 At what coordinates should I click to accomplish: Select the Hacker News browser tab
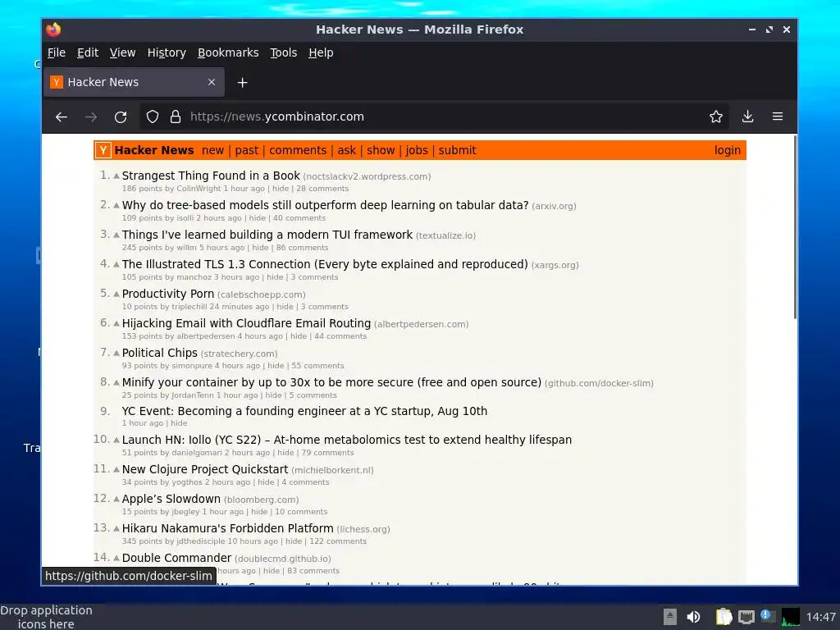point(134,82)
